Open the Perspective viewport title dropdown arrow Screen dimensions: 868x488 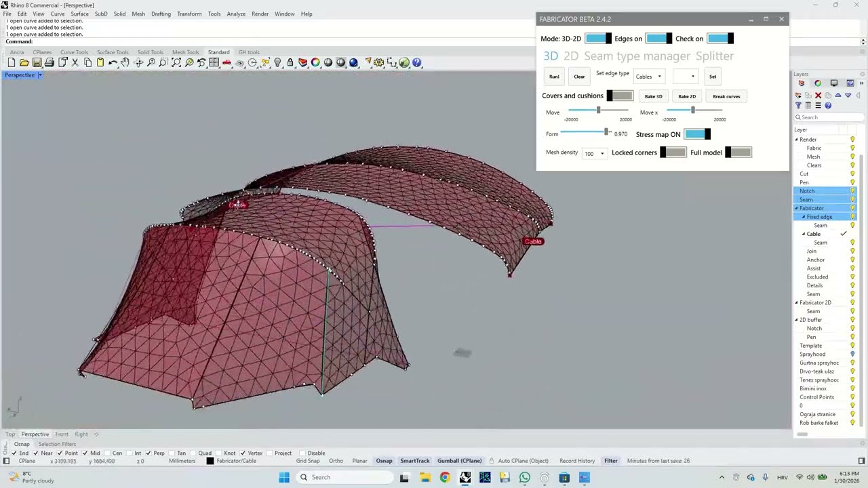point(39,75)
